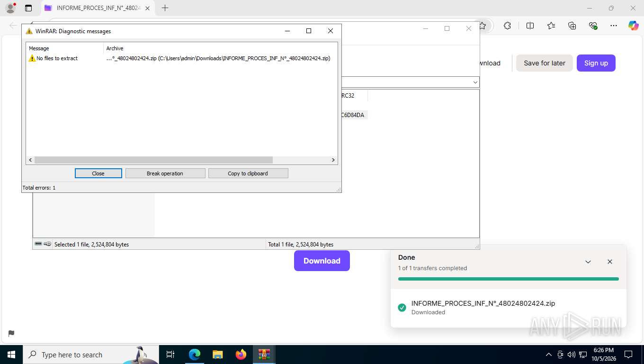Screen dimensions: 644x364
Task: Click the Break operation button
Action: [165, 173]
